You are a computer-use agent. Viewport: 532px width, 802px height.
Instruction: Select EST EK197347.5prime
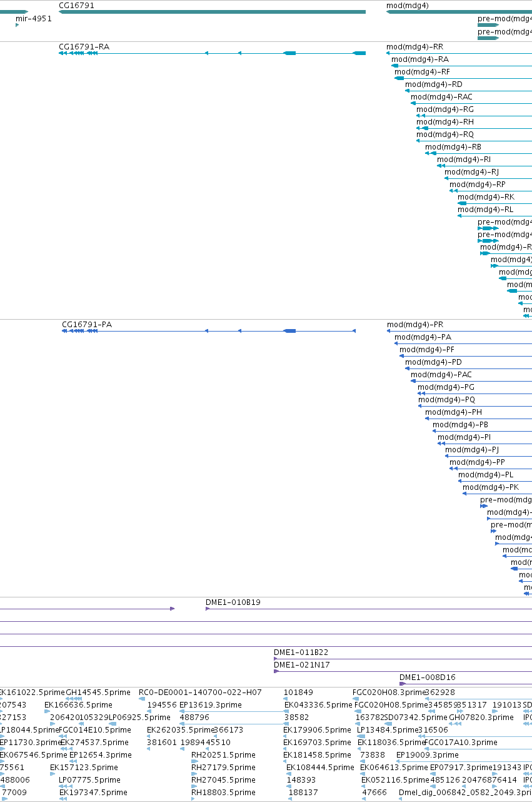pos(93,793)
